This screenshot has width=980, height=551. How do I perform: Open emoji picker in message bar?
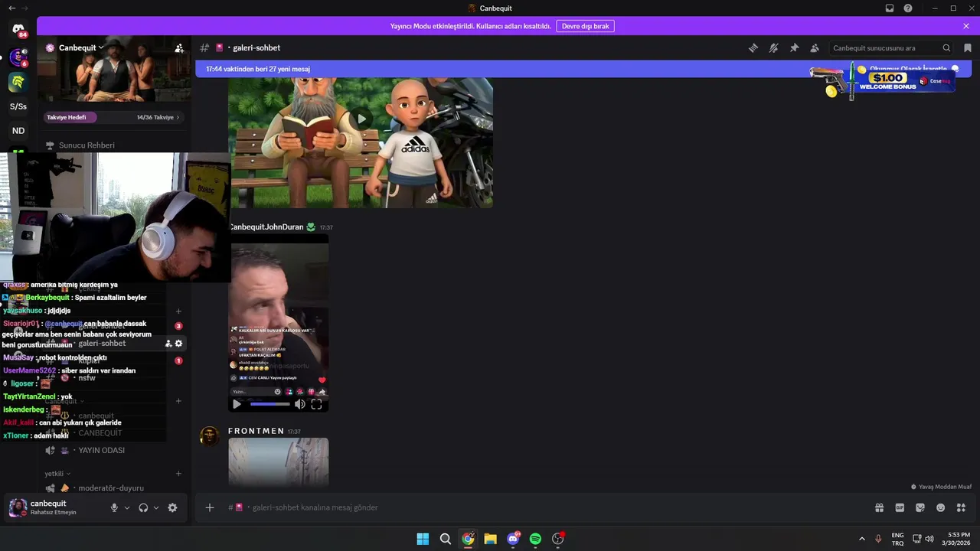click(941, 507)
